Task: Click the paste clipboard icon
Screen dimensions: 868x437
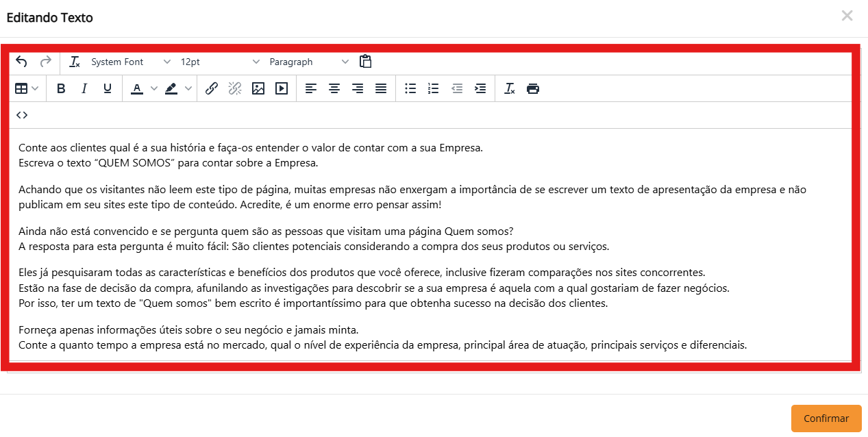Action: (366, 62)
